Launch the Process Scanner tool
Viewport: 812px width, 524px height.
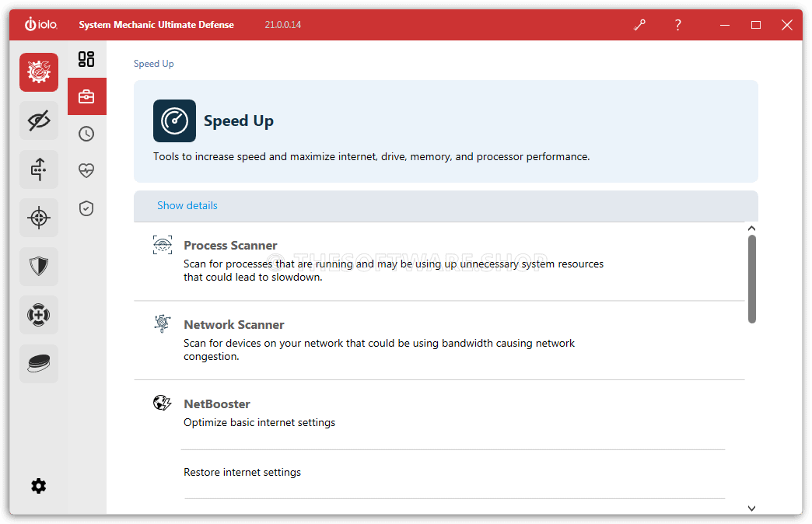(x=230, y=246)
